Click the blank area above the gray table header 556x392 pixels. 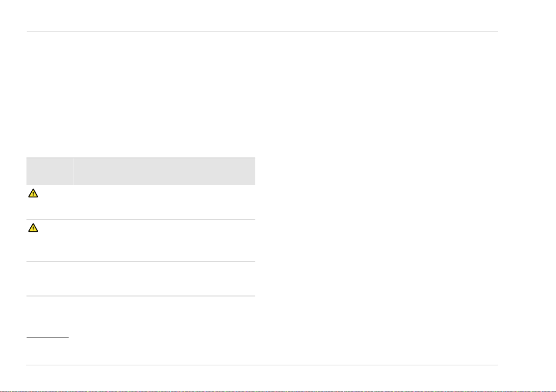pyautogui.click(x=141, y=94)
